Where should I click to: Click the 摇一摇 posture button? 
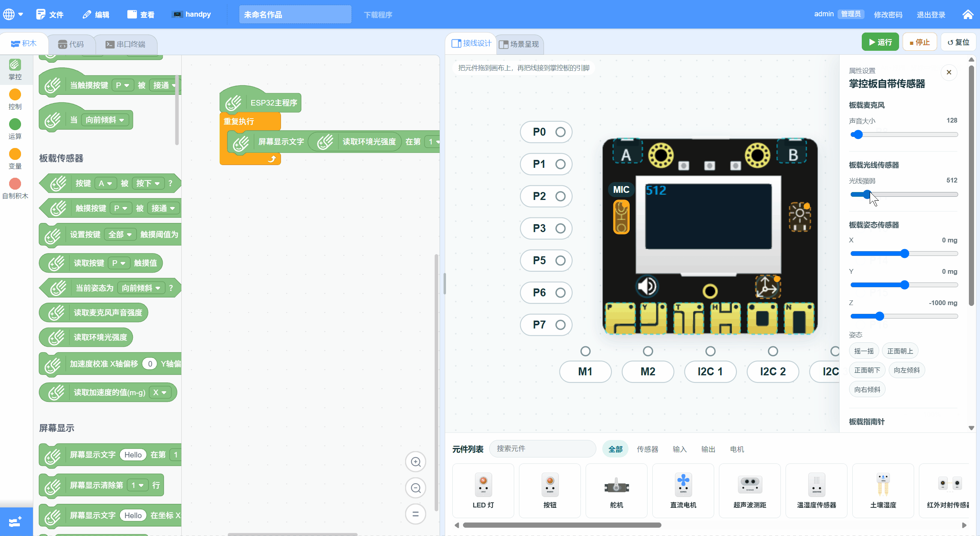864,351
